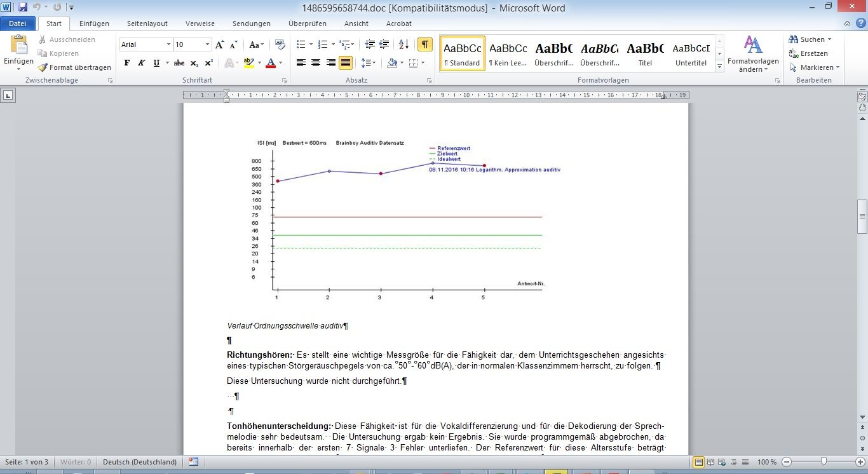The width and height of the screenshot is (868, 474).
Task: Open the font name dropdown
Action: pyautogui.click(x=168, y=44)
